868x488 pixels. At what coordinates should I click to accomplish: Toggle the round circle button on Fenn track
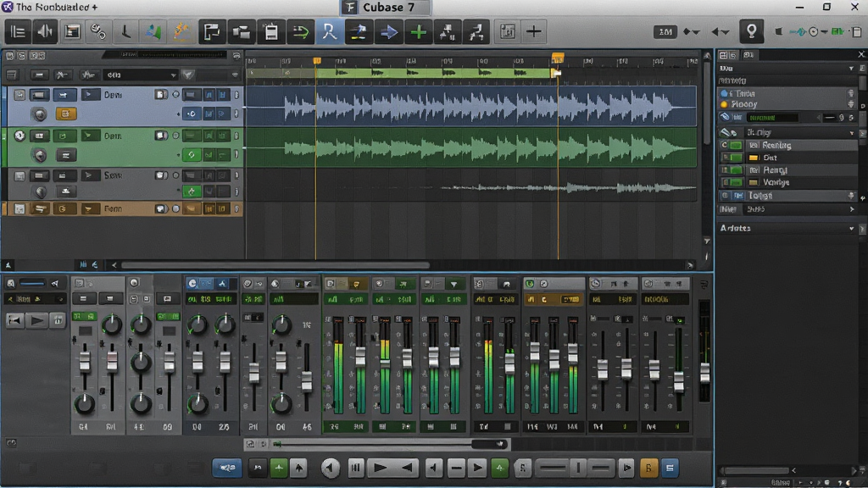pyautogui.click(x=176, y=209)
